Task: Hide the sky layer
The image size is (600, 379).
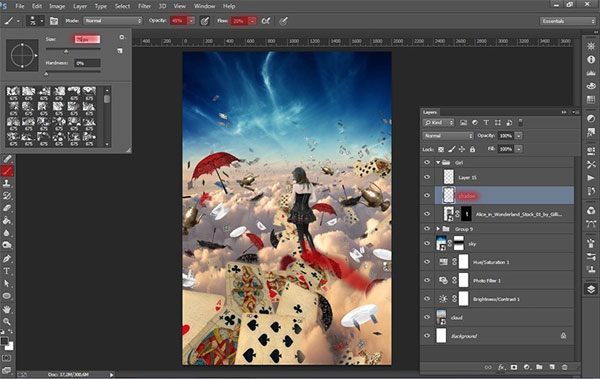Action: click(427, 243)
